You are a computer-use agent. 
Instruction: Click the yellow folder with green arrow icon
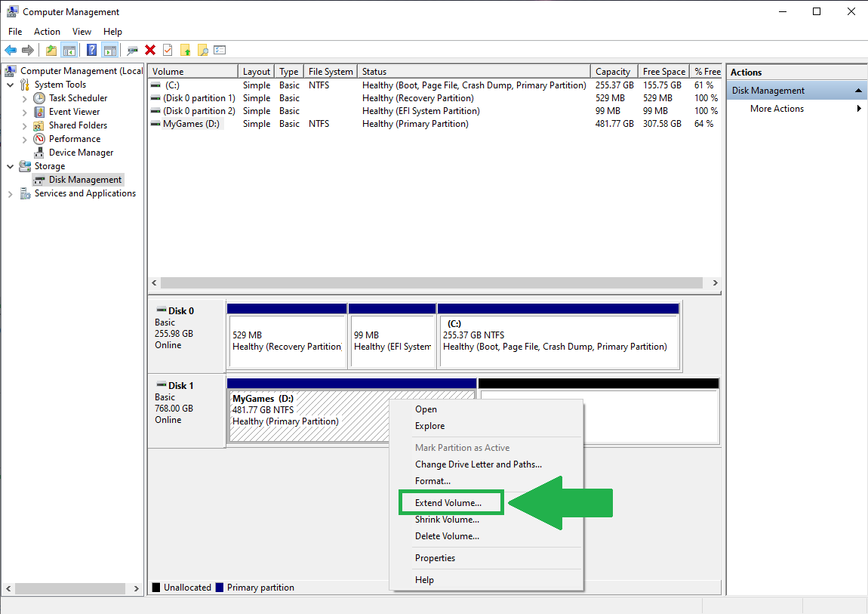pyautogui.click(x=186, y=51)
